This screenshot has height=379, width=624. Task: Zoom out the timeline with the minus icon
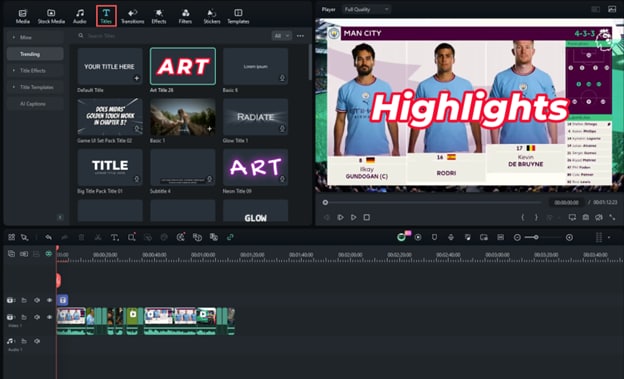point(517,237)
